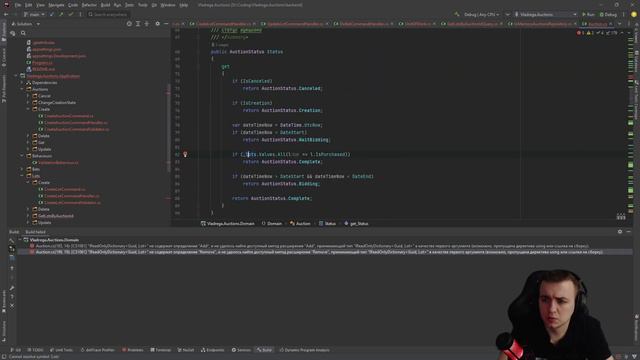The height and width of the screenshot is (360, 640).
Task: Click the build hammer icon in toolbar
Action: pos(457,14)
